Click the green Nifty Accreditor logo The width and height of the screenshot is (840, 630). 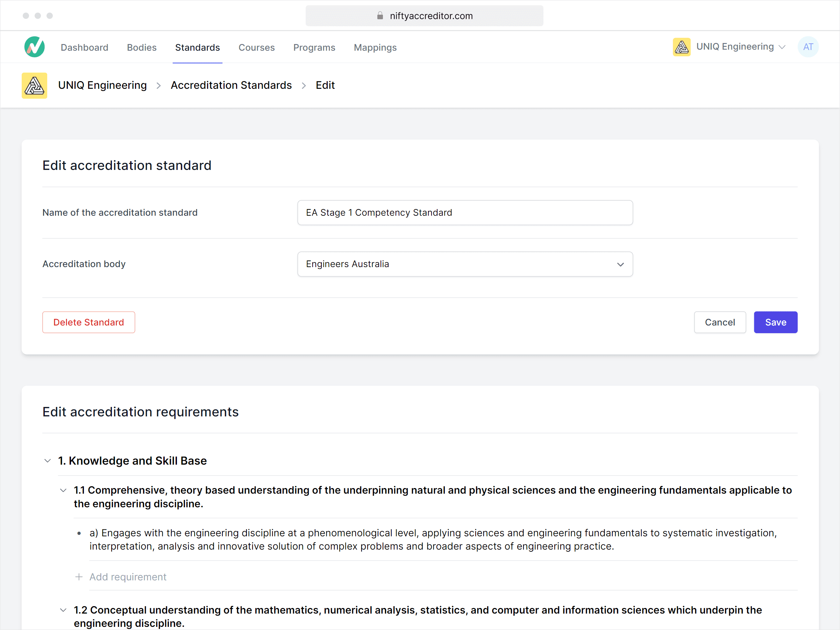pyautogui.click(x=34, y=47)
